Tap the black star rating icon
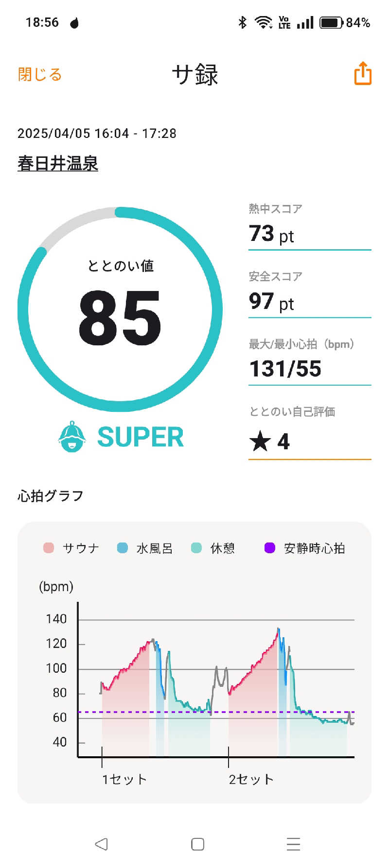389x868 pixels. 260,441
